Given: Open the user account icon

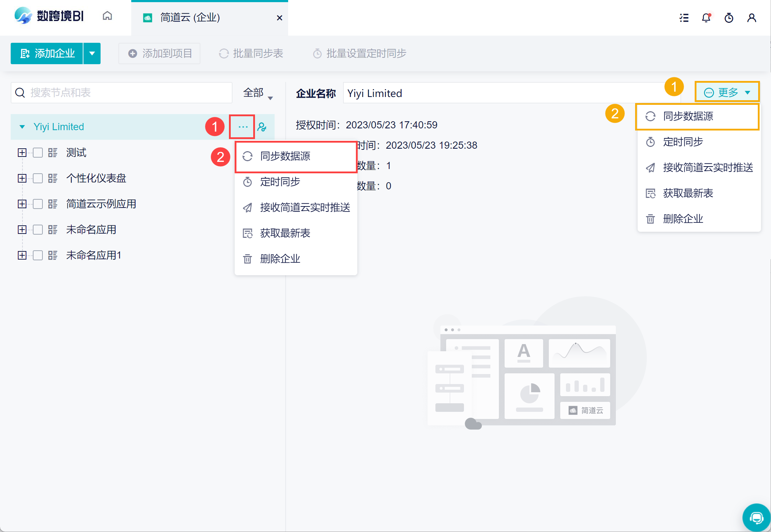Looking at the screenshot, I should pyautogui.click(x=752, y=18).
